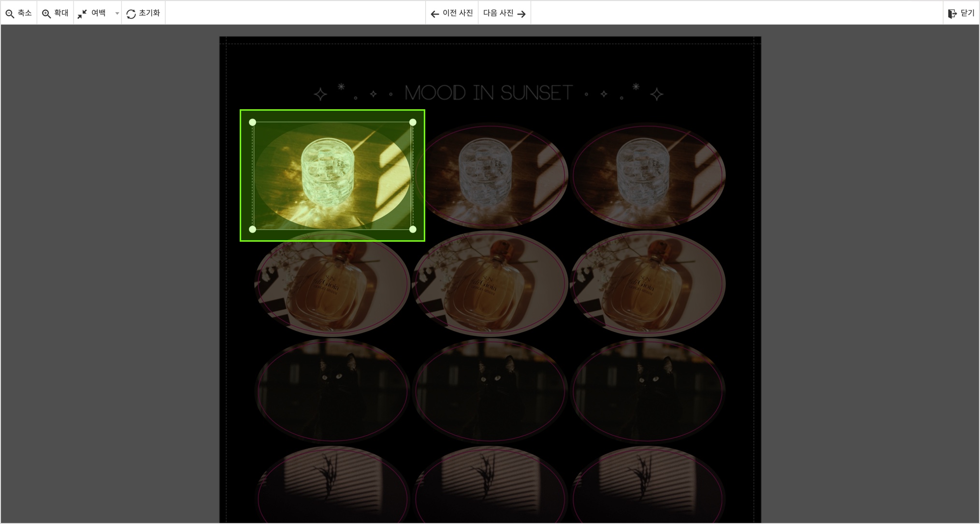The width and height of the screenshot is (980, 524).
Task: Click the reset (초기화) circular arrow icon
Action: pos(131,14)
